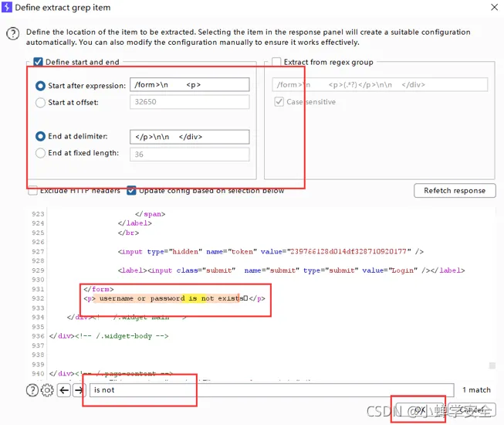Go to previous search match arrow

(x=64, y=390)
